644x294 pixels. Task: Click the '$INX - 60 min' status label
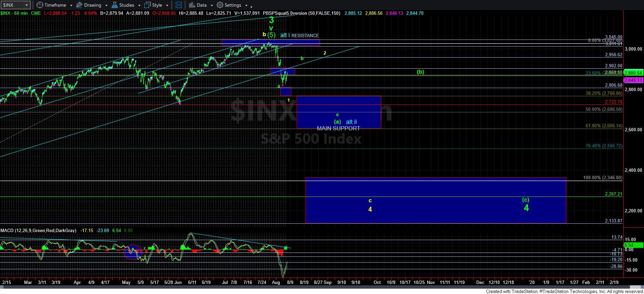[14, 13]
